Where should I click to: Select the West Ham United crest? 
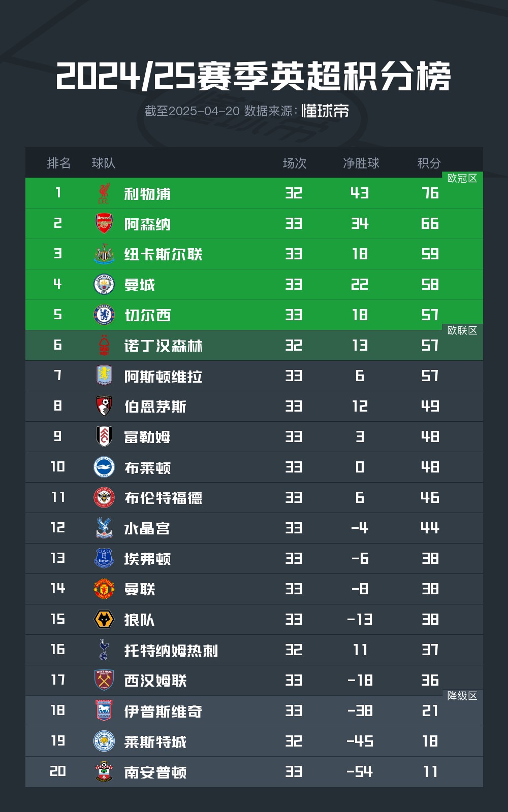click(104, 680)
